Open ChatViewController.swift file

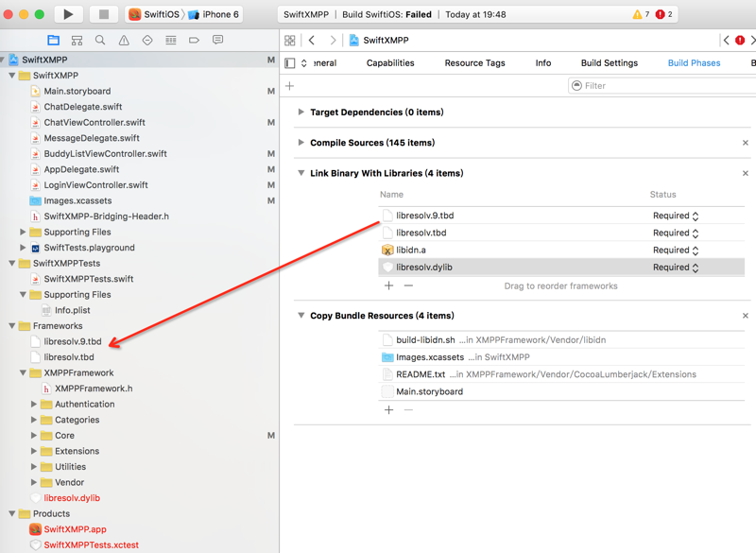coord(94,123)
